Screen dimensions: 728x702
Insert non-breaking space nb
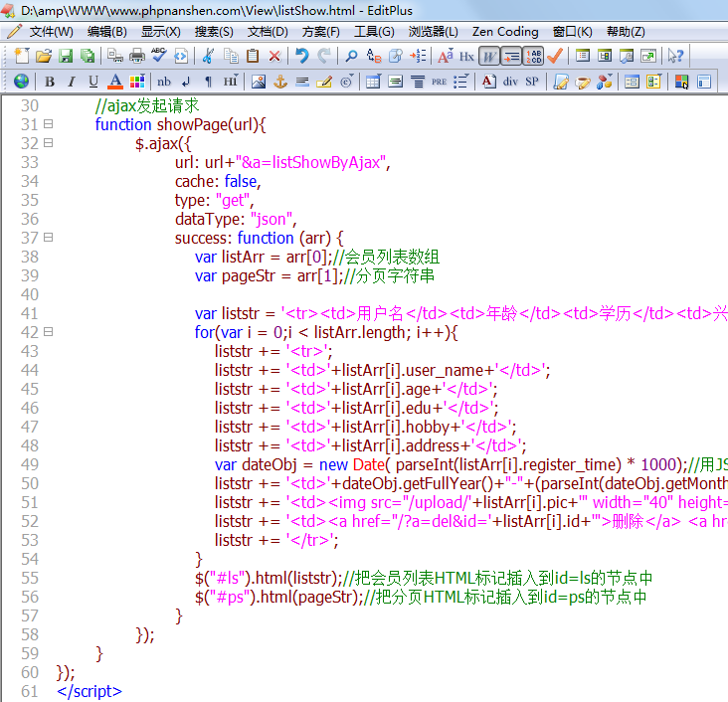[164, 82]
